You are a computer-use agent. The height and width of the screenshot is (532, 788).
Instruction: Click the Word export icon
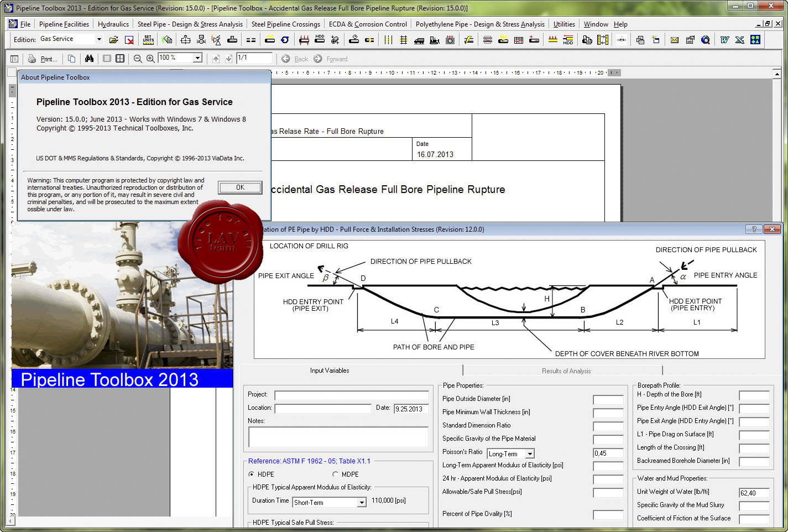[x=724, y=40]
